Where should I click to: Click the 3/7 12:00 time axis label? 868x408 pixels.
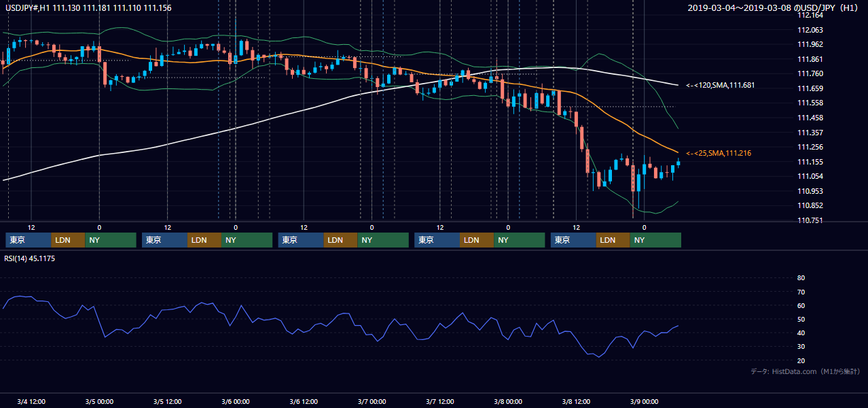440,401
